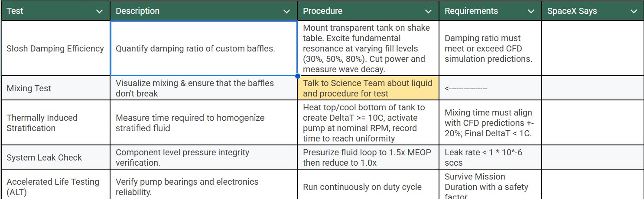The height and width of the screenshot is (199, 644).
Task: Select the System Leak Check cell
Action: (55, 157)
